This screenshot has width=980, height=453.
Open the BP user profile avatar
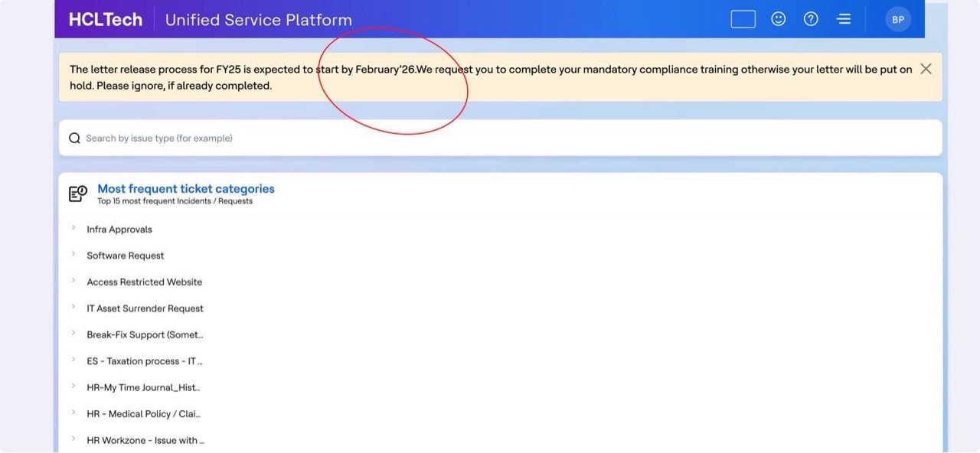(x=898, y=20)
